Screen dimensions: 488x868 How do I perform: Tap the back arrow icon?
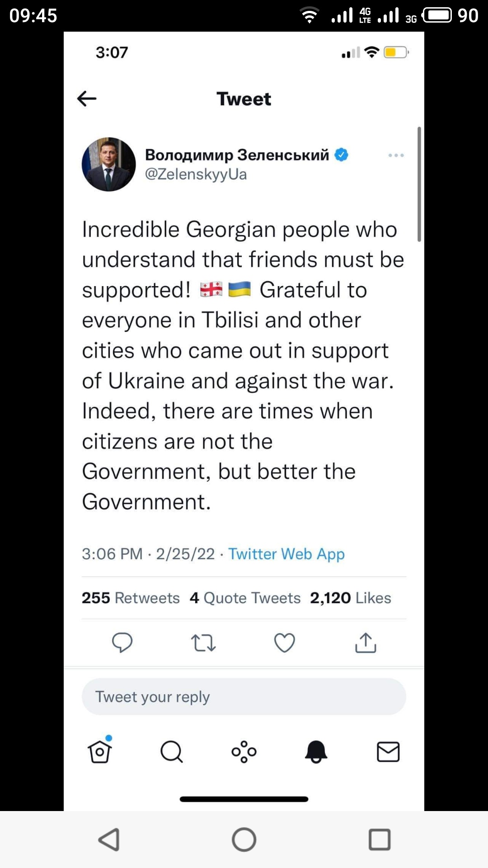(87, 99)
